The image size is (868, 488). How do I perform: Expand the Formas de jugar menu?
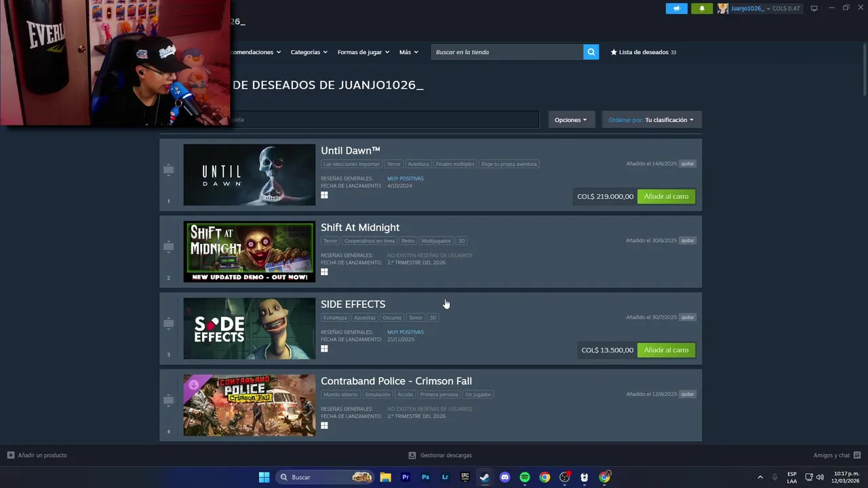363,52
